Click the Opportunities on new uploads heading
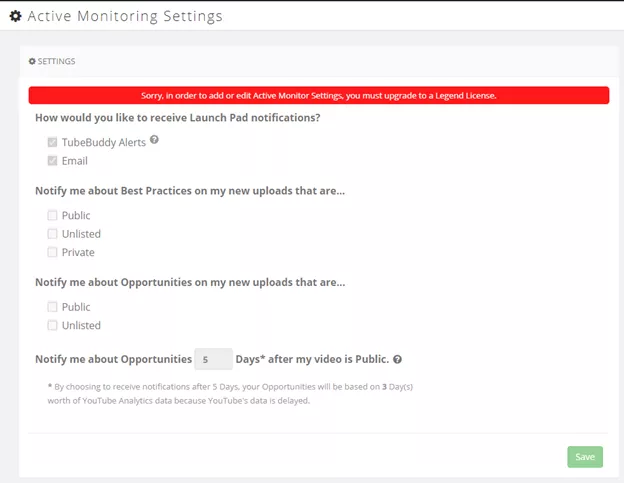624x483 pixels. pyautogui.click(x=190, y=282)
